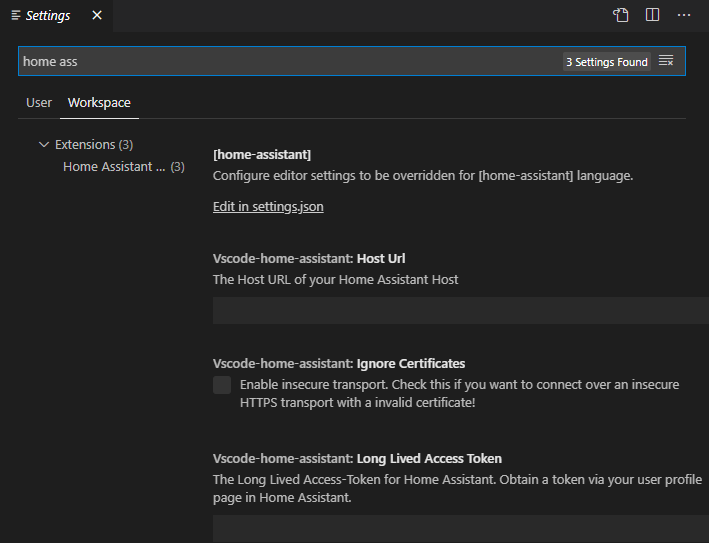Click the Ignore Certificates setting title

pyautogui.click(x=339, y=364)
